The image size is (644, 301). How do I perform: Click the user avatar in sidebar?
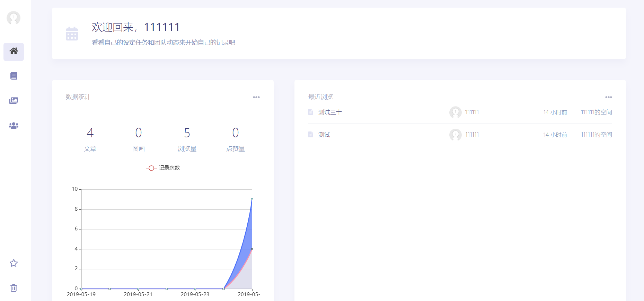(x=14, y=18)
